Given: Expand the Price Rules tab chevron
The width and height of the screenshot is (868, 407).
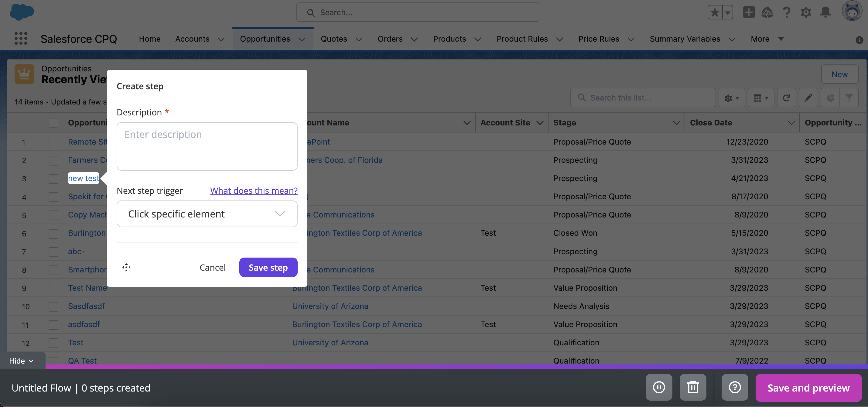Looking at the screenshot, I should [631, 39].
